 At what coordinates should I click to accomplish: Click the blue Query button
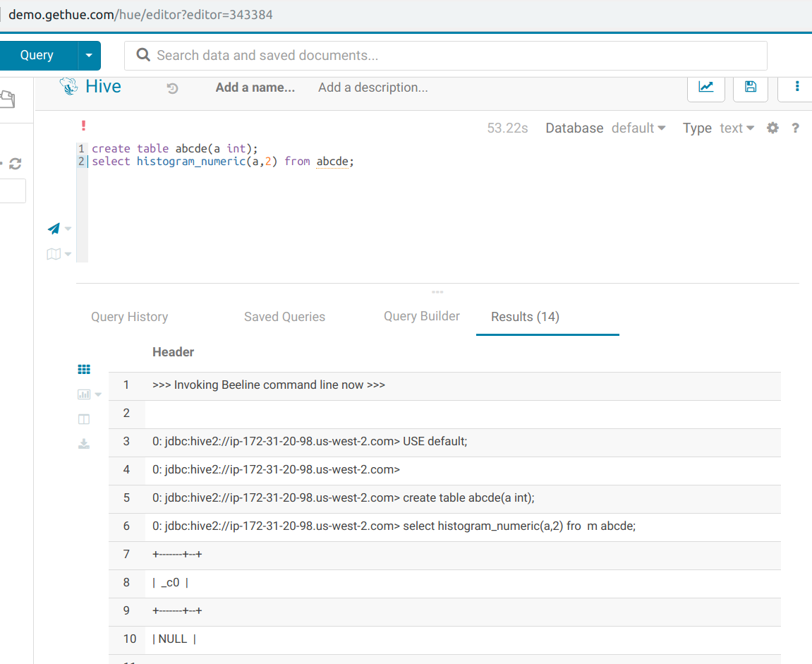[37, 56]
